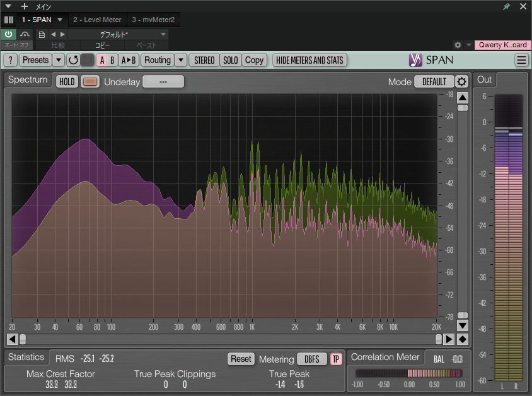The height and width of the screenshot is (396, 532).
Task: Click the Statistics Reset button
Action: pos(241,359)
